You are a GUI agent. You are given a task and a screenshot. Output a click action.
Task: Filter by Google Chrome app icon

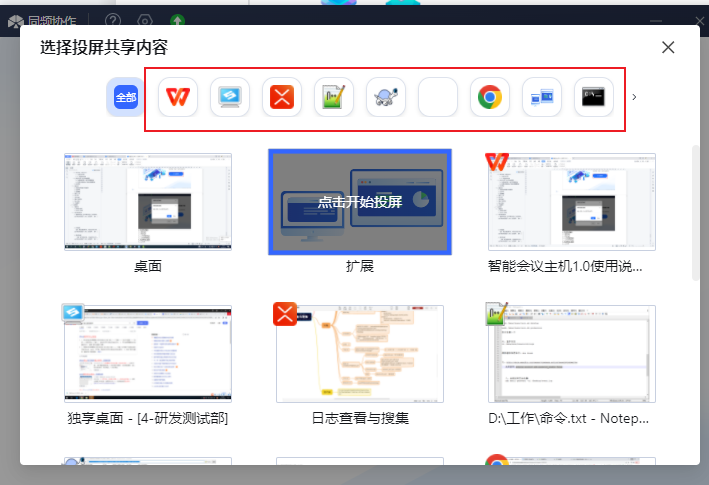pos(490,97)
